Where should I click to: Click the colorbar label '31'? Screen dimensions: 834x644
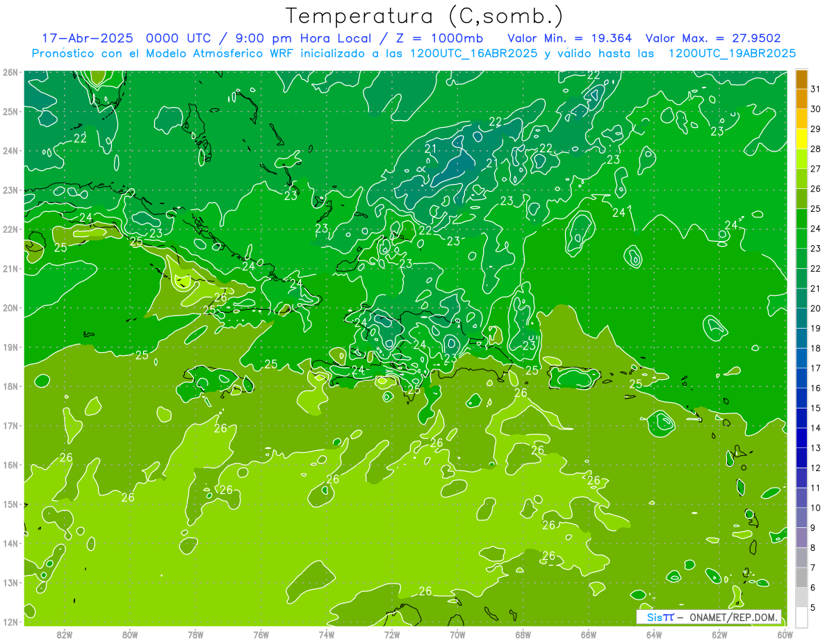tap(815, 89)
